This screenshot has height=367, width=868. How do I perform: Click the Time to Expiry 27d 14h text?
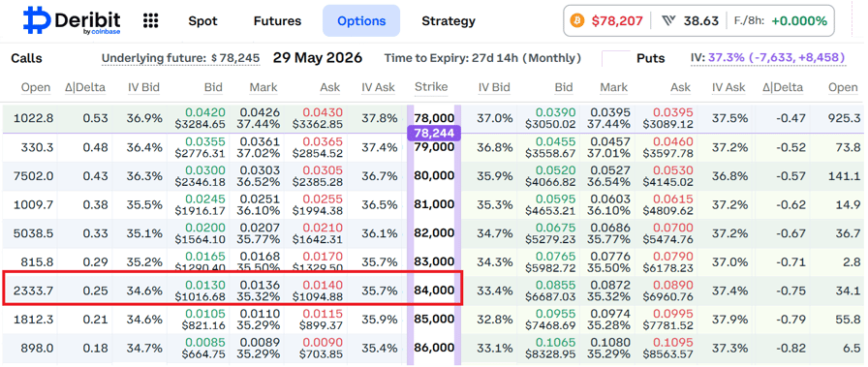click(x=482, y=58)
